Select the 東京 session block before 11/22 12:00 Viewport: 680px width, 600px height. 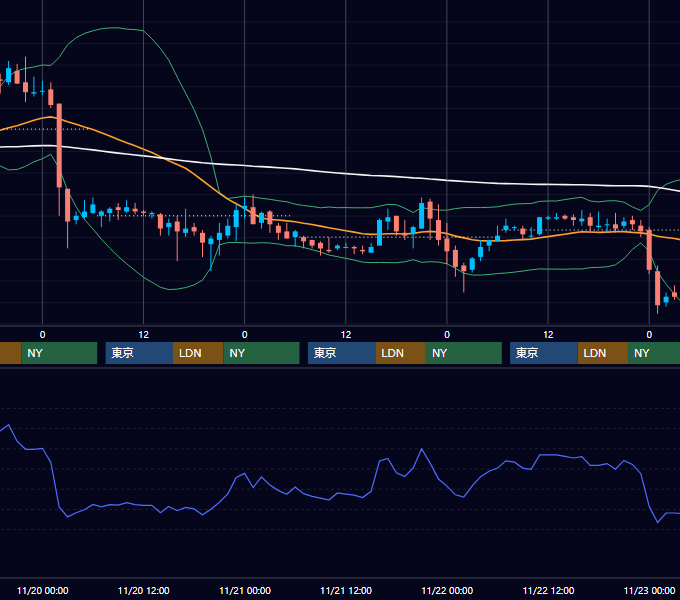[544, 353]
